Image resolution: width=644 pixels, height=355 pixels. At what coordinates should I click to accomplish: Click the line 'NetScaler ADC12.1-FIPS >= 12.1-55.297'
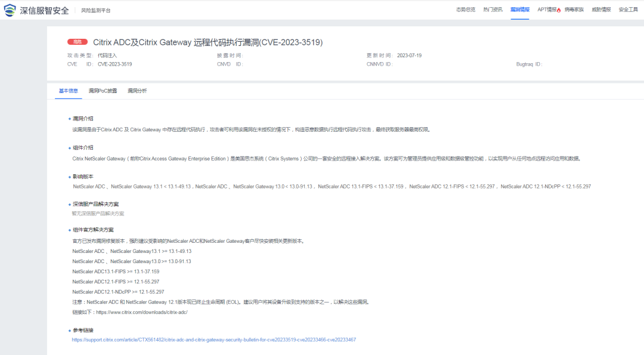[116, 282]
